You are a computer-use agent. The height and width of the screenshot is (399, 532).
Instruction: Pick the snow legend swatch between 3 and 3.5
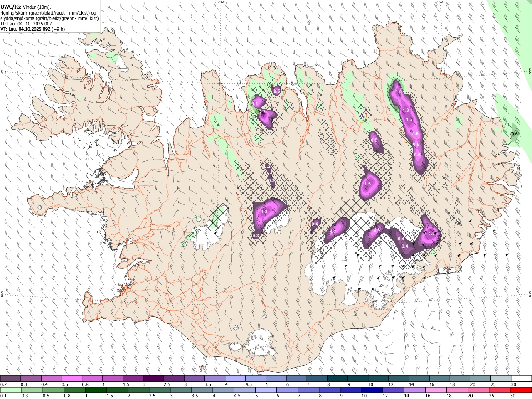pyautogui.click(x=194, y=379)
